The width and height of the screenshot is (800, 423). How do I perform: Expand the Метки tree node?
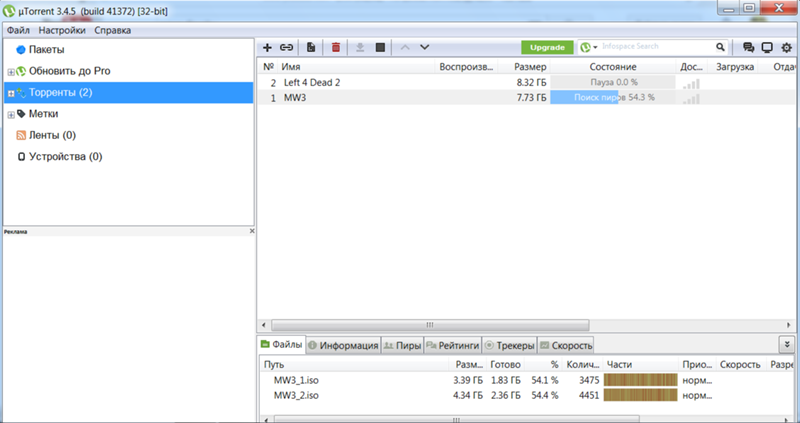click(x=11, y=115)
